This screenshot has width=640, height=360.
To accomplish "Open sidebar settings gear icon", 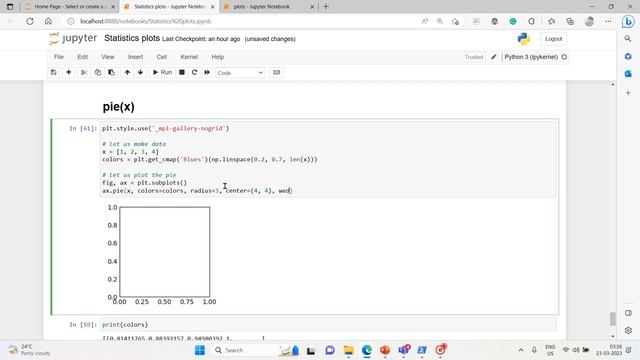I will (628, 330).
